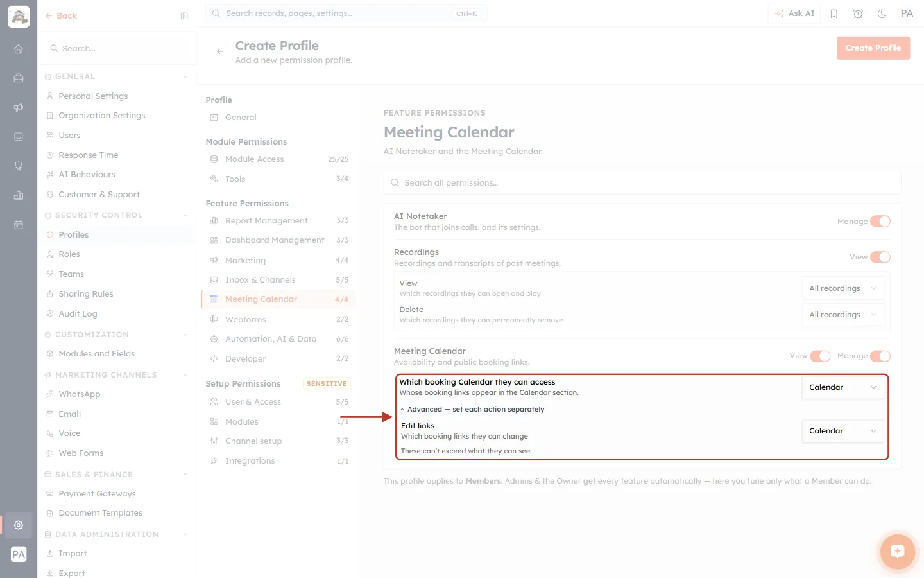This screenshot has width=924, height=578.
Task: Open the settings gear rail icon
Action: 19,525
